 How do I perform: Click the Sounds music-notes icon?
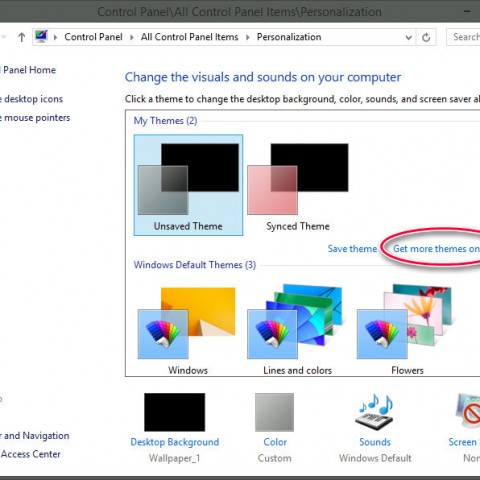(x=375, y=412)
